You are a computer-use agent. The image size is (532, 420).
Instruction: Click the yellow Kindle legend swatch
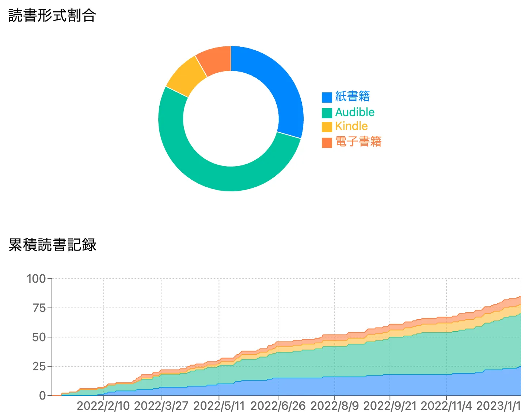tap(327, 127)
